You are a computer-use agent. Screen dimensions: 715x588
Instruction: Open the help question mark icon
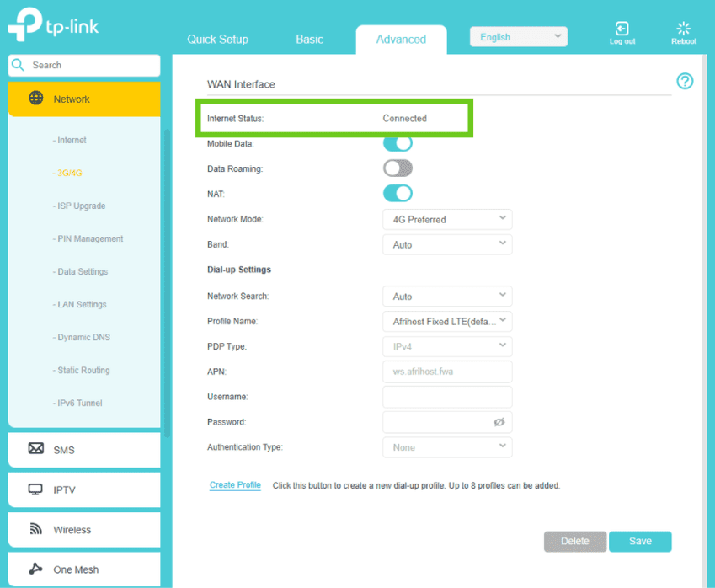[x=685, y=81]
